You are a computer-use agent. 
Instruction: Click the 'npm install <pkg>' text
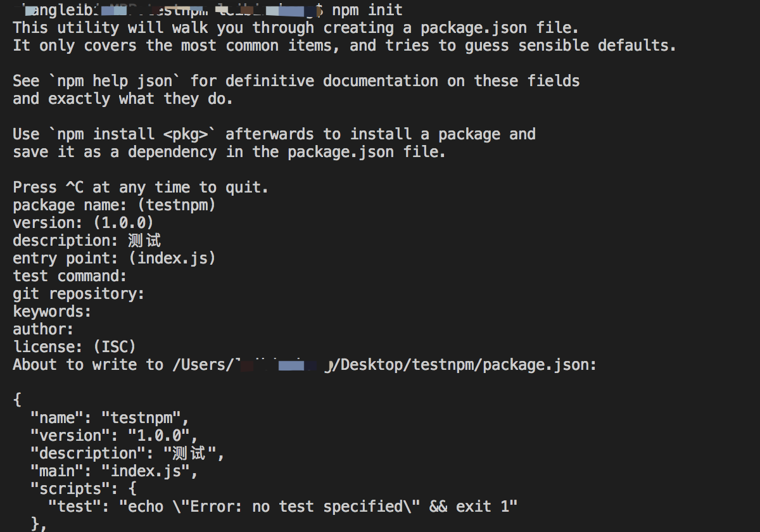(132, 134)
